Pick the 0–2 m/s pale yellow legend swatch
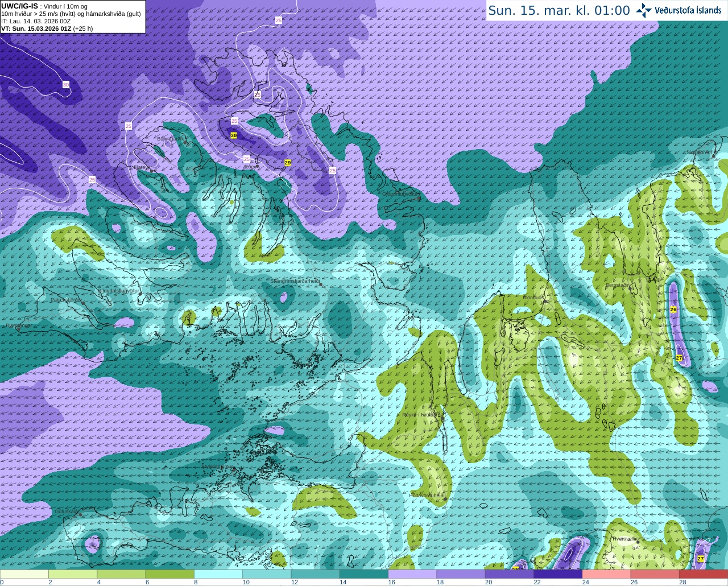 click(24, 574)
